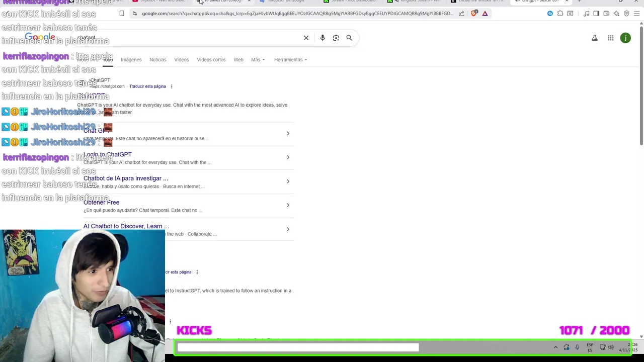Open Brave Rewards triangle icon

coord(485,14)
